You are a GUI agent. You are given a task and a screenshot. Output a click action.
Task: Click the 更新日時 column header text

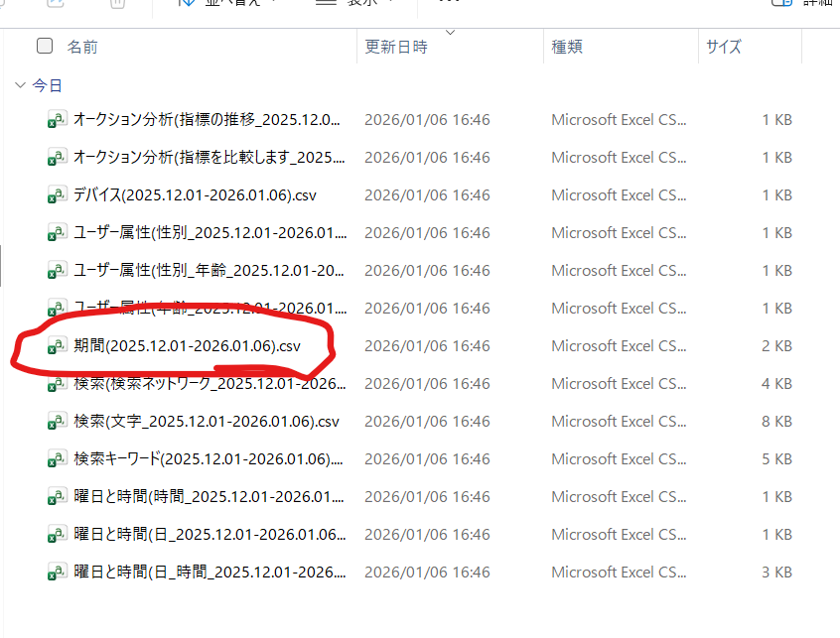click(x=396, y=47)
